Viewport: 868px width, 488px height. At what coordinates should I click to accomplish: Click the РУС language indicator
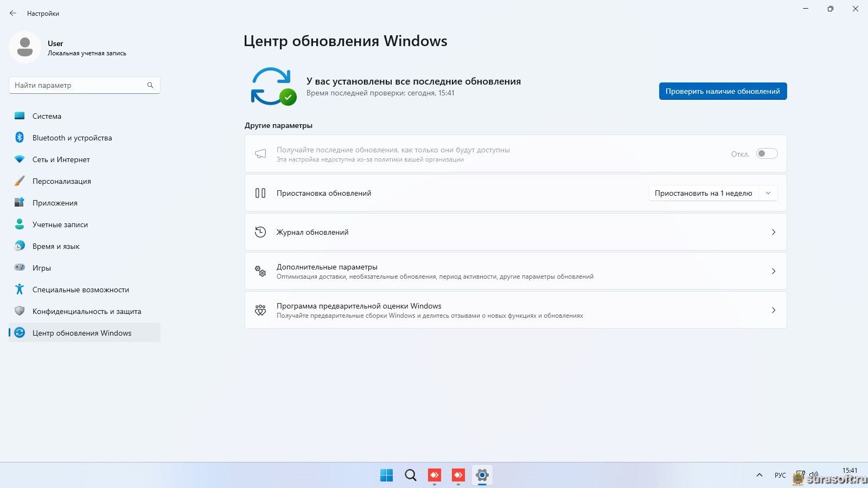click(x=780, y=475)
